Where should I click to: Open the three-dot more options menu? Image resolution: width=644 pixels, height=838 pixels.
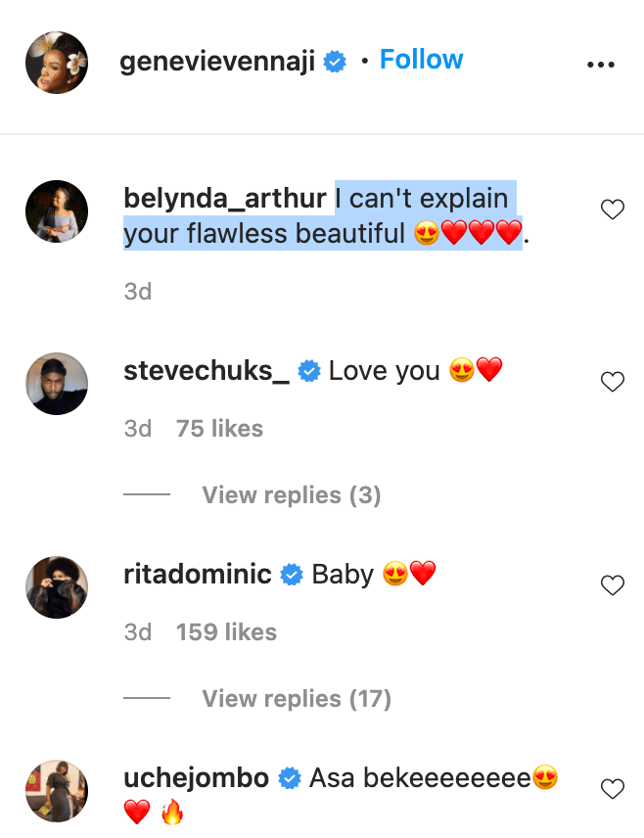(x=600, y=64)
